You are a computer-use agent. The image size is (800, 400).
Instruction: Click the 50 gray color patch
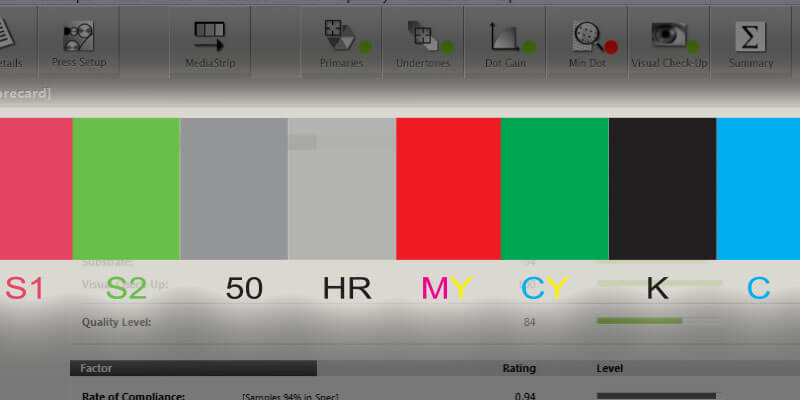[234, 189]
